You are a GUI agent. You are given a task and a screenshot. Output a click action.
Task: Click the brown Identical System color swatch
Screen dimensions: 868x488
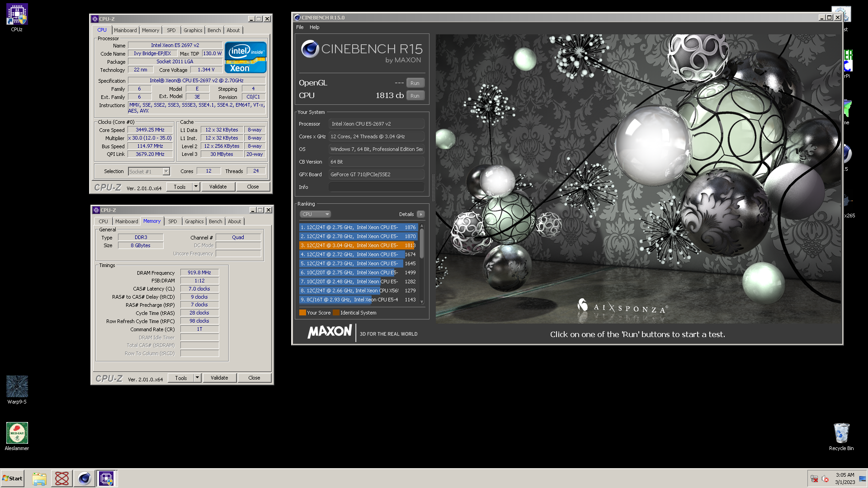pos(336,313)
